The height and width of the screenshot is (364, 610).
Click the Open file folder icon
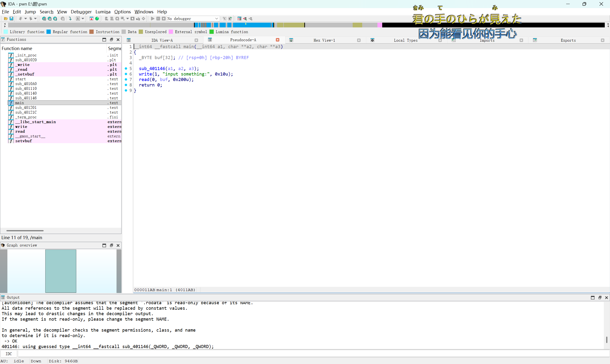pos(6,19)
